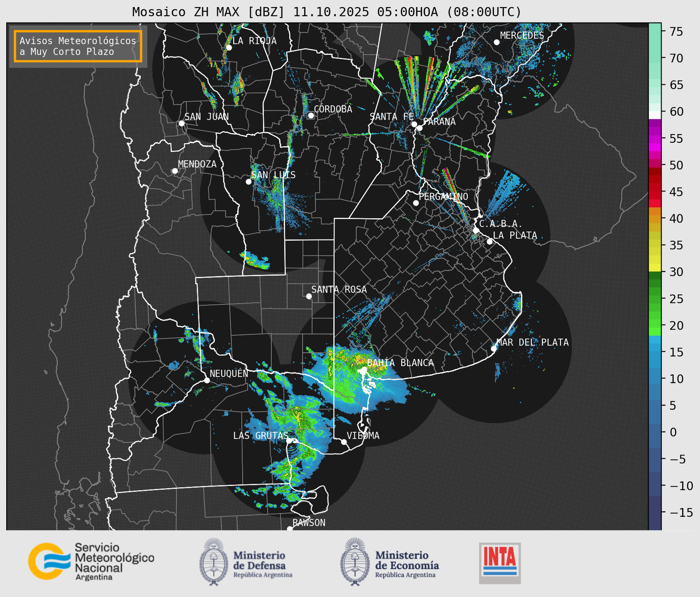Viewport: 700px width, 597px height.
Task: Click the Las Grutas city marker
Action: pos(289,440)
